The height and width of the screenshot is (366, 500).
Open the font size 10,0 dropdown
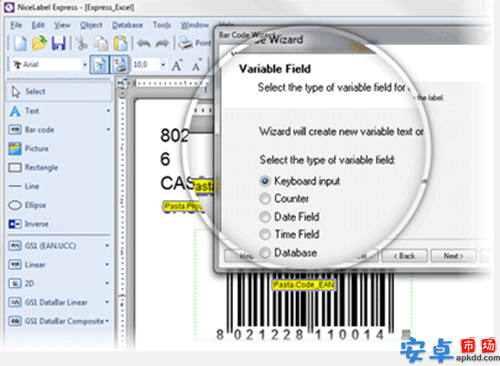163,65
